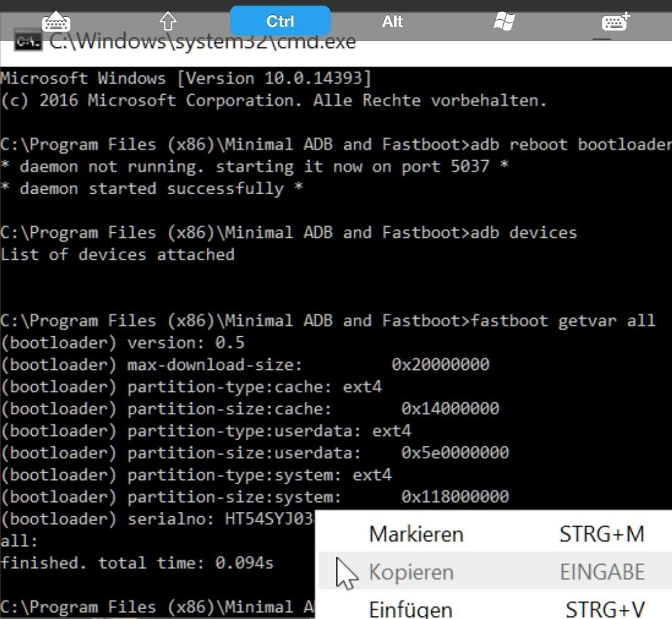Click the 'adb reboot bootloader' command line
The height and width of the screenshot is (619, 672).
(x=571, y=144)
